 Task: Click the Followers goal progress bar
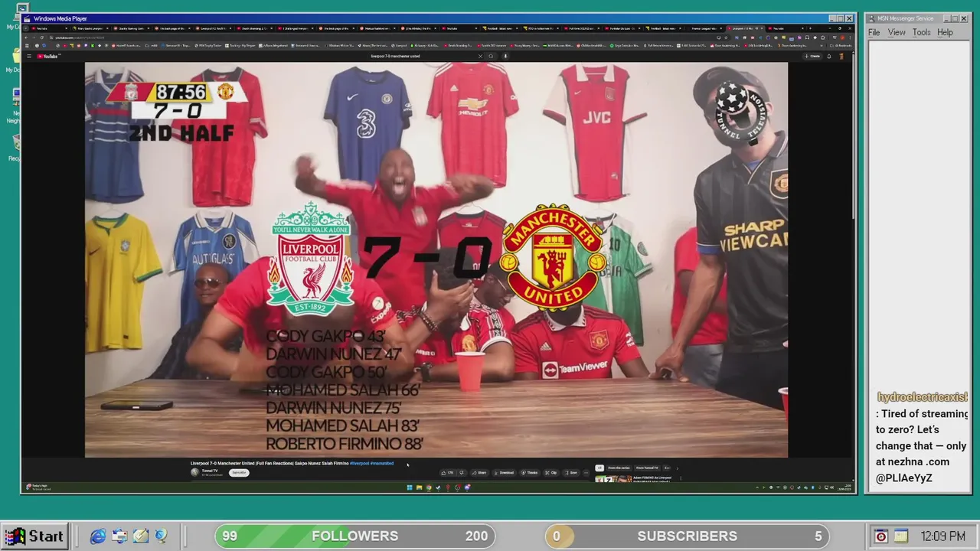(x=354, y=536)
